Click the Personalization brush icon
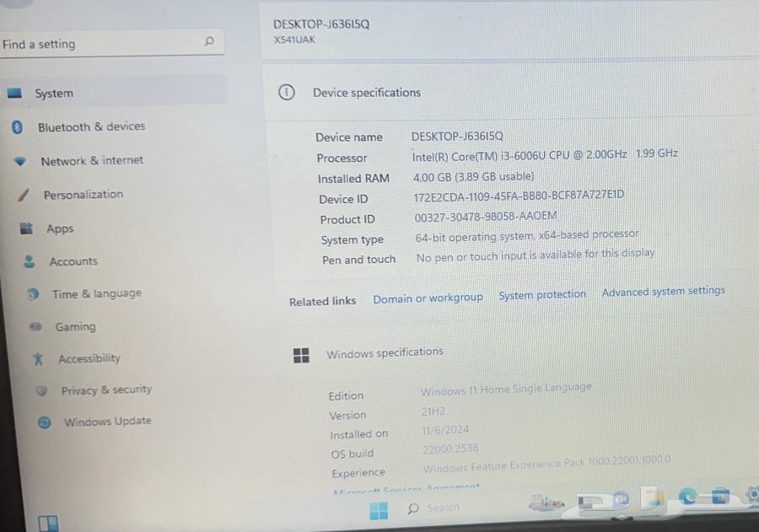Viewport: 759px width, 532px height. coord(24,195)
